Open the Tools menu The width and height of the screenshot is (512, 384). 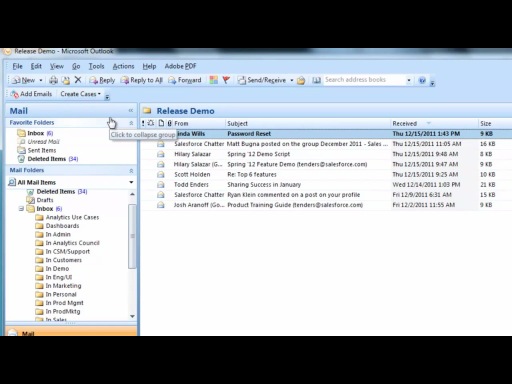coord(96,66)
